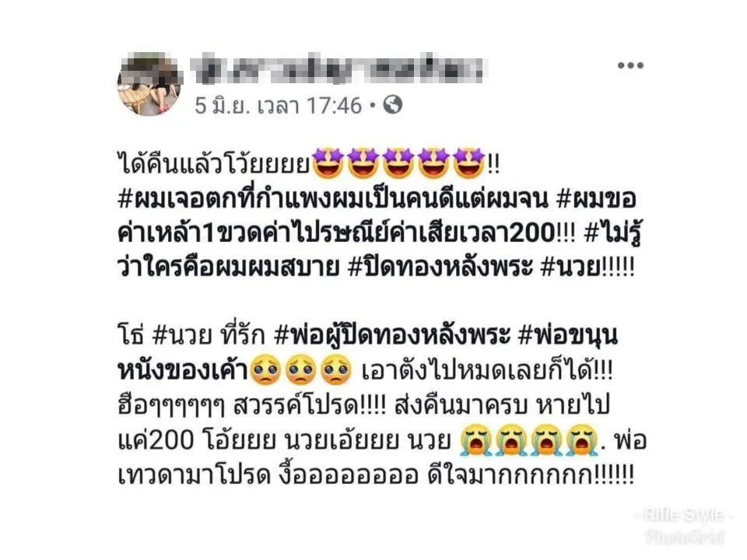Click hashtag #ผมเจอตกที่กำแพงผมเป็นคนดีแต่ผมจน
Screen dimensions: 747x560
tap(332, 199)
